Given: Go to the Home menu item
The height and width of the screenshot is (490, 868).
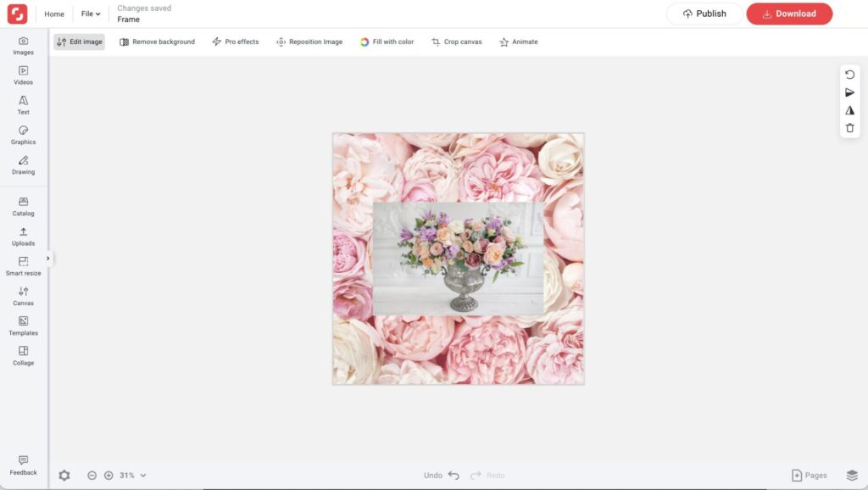Looking at the screenshot, I should [x=53, y=14].
